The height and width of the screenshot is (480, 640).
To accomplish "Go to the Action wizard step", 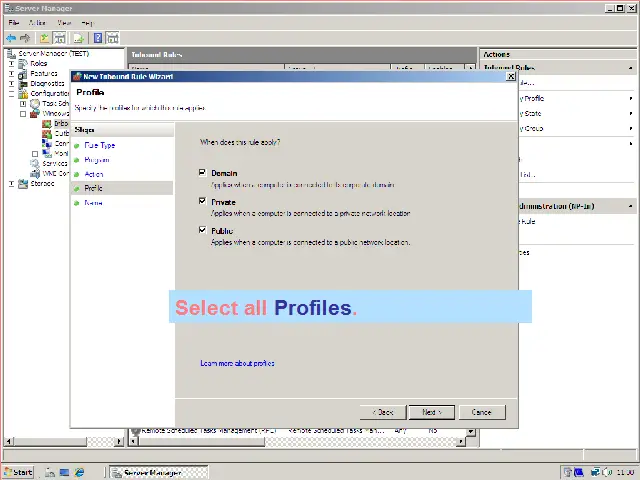I will (x=94, y=174).
